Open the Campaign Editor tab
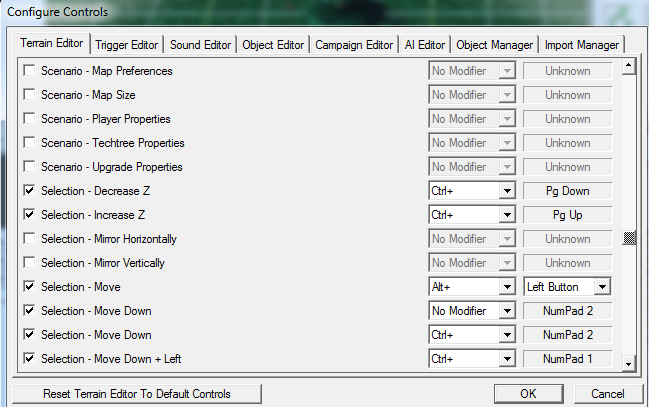Image resolution: width=649 pixels, height=407 pixels. pyautogui.click(x=353, y=45)
